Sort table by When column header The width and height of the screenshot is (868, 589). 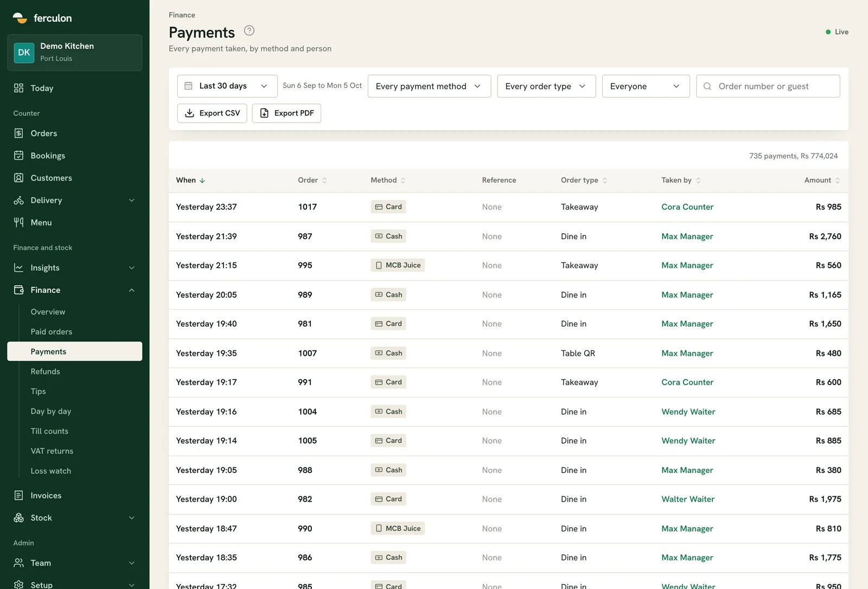tap(190, 180)
